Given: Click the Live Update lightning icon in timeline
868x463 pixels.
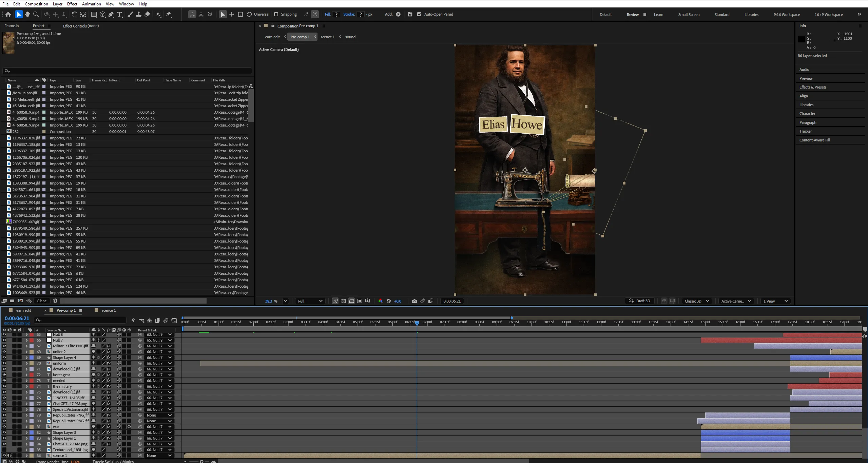Looking at the screenshot, I should [x=133, y=321].
